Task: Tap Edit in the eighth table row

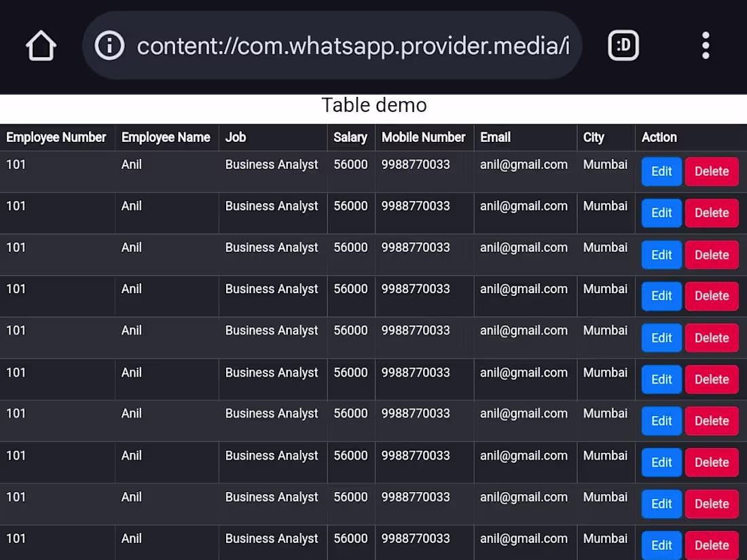Action: coord(661,462)
